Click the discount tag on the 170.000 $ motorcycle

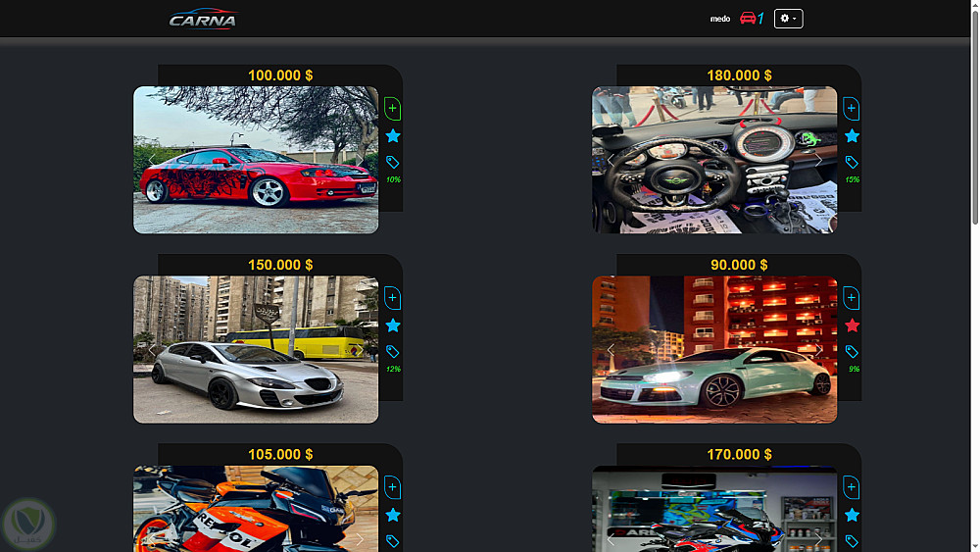pyautogui.click(x=852, y=541)
